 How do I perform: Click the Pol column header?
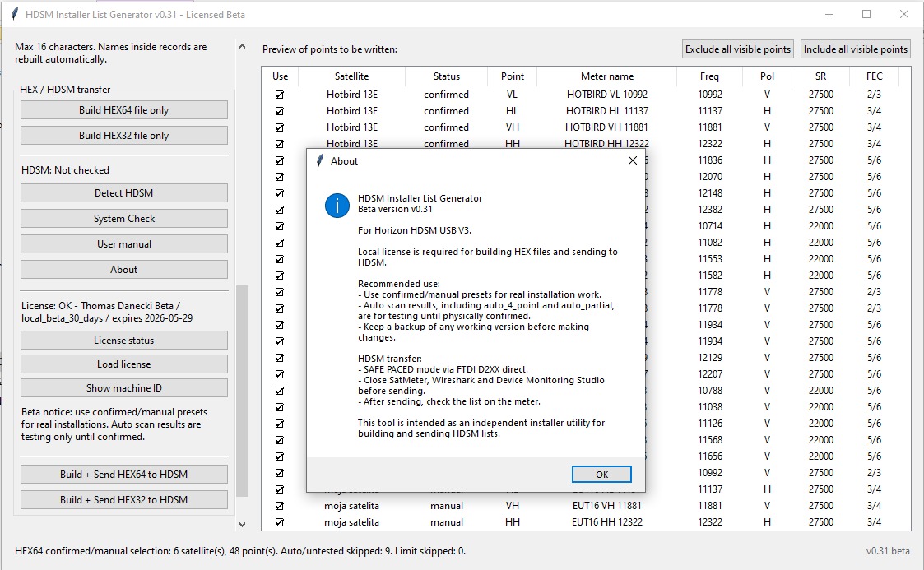(x=767, y=76)
